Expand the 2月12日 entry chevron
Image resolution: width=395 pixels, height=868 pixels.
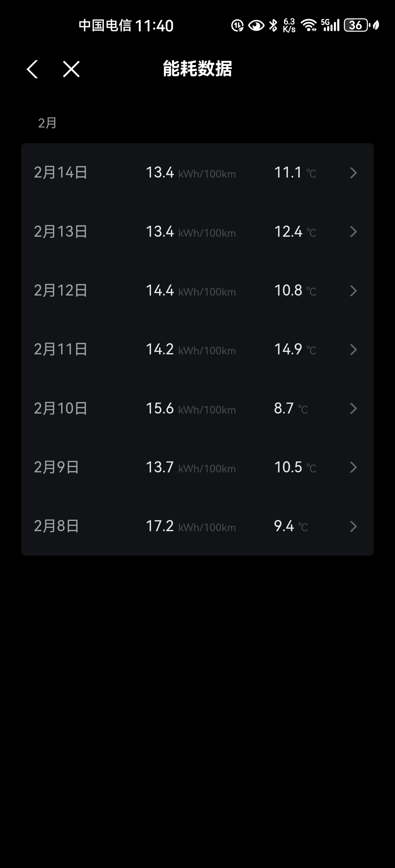coord(353,291)
